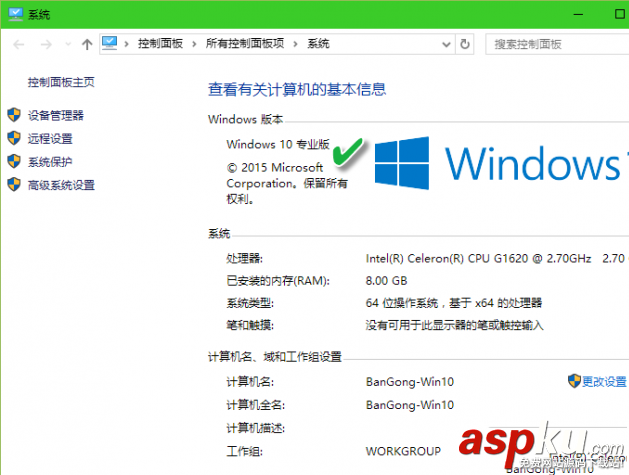The height and width of the screenshot is (475, 629).
Task: Click the 搜索控制面板 search box
Action: (558, 44)
